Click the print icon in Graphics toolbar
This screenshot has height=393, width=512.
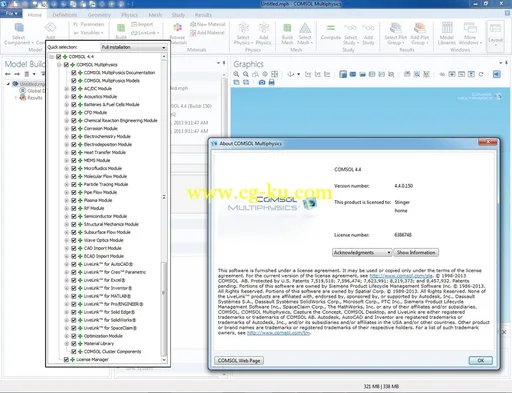[272, 82]
